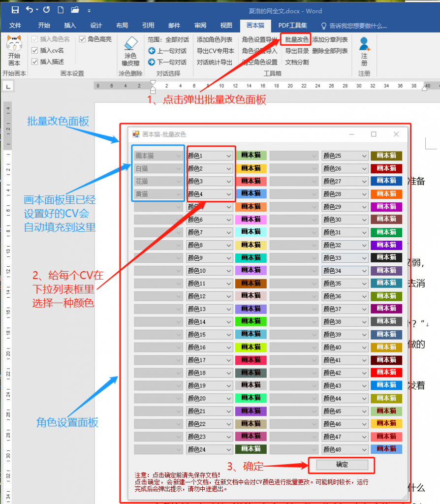Switch to the 邮件 ribbon tab
Viewport: 440px width, 504px height.
174,26
